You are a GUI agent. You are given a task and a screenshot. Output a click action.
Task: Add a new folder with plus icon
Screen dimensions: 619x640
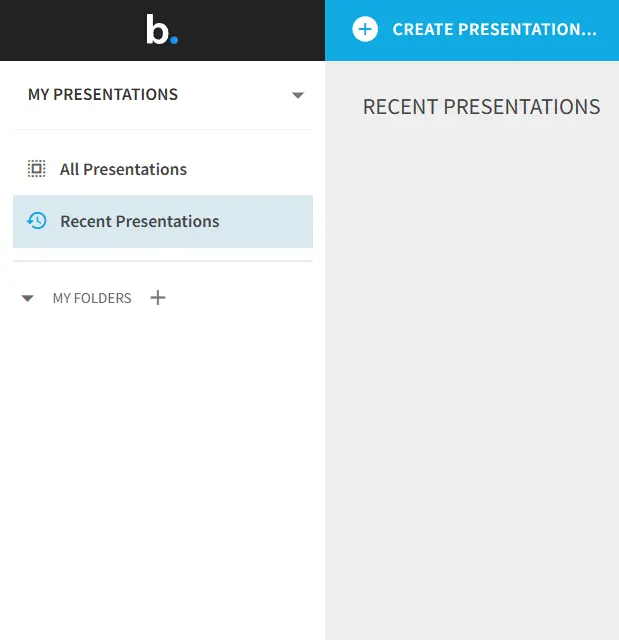[x=158, y=298]
